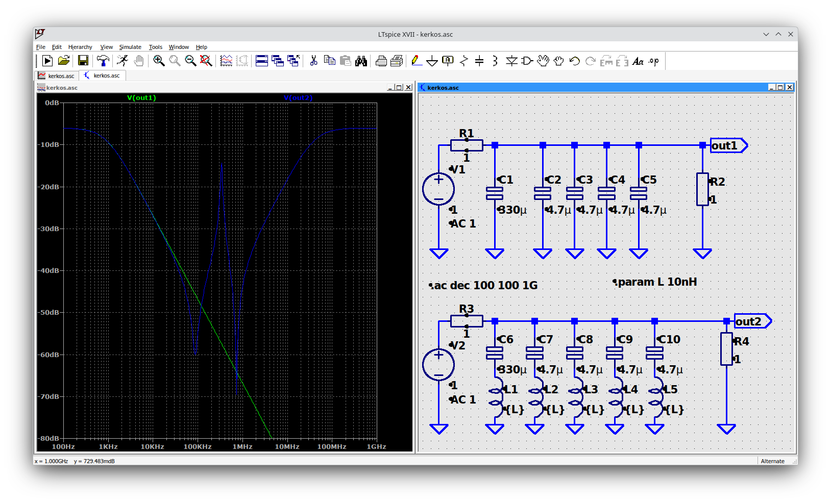The height and width of the screenshot is (504, 831).
Task: Click the Zoom in magnifier icon
Action: 159,61
